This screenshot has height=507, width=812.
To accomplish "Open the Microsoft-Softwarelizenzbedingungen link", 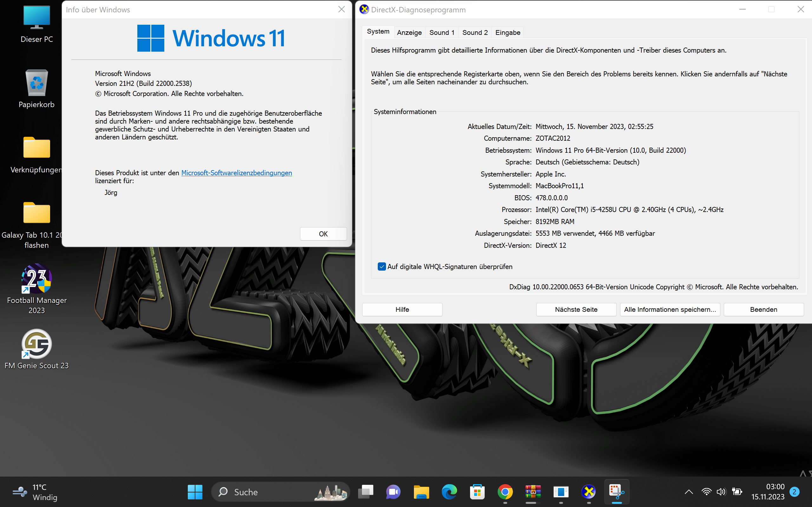I will click(237, 173).
